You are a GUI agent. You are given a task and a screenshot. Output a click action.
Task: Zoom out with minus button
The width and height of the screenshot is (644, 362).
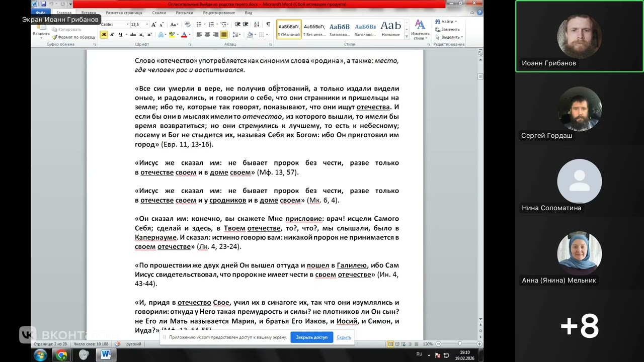438,344
